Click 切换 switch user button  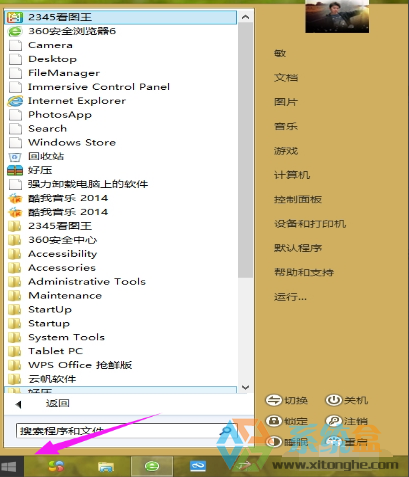pos(287,400)
